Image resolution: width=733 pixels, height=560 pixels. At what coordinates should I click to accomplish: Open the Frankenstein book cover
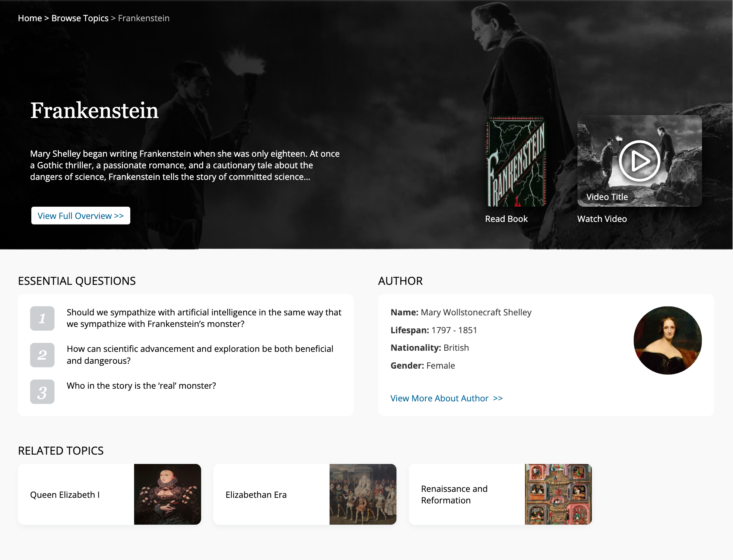click(516, 161)
